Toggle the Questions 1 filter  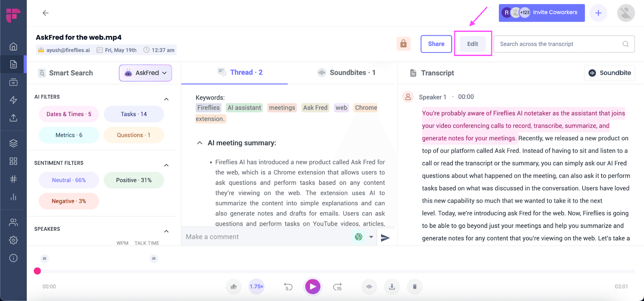(134, 135)
